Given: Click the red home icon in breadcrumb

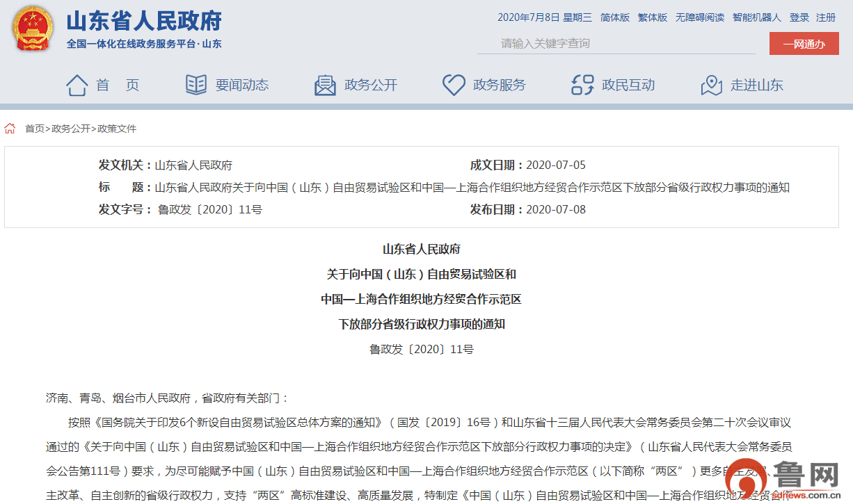Looking at the screenshot, I should [10, 129].
